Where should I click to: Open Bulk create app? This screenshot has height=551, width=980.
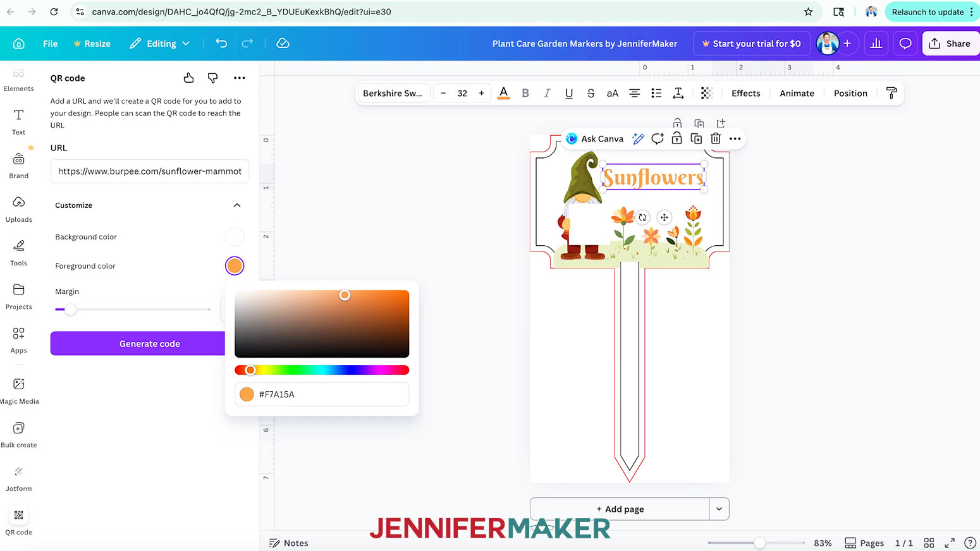[x=18, y=435]
